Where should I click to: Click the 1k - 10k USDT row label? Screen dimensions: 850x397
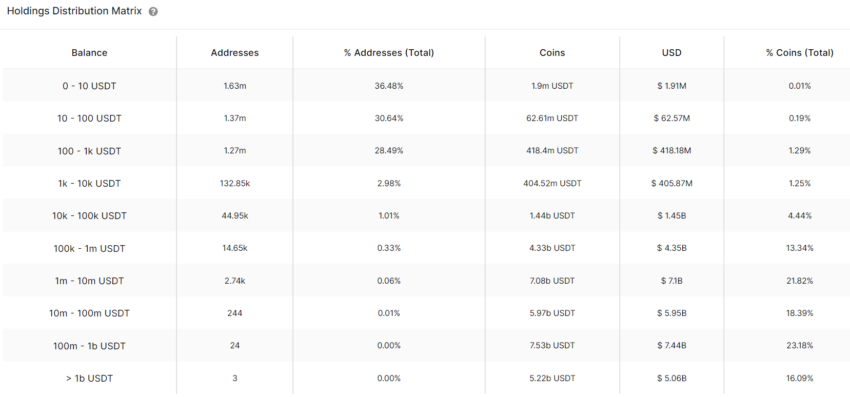89,183
